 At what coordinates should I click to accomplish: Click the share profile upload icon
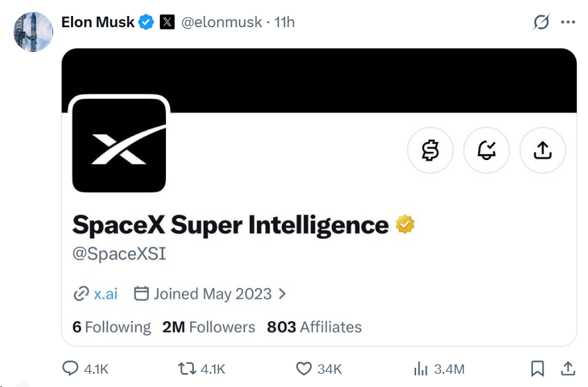pyautogui.click(x=542, y=151)
